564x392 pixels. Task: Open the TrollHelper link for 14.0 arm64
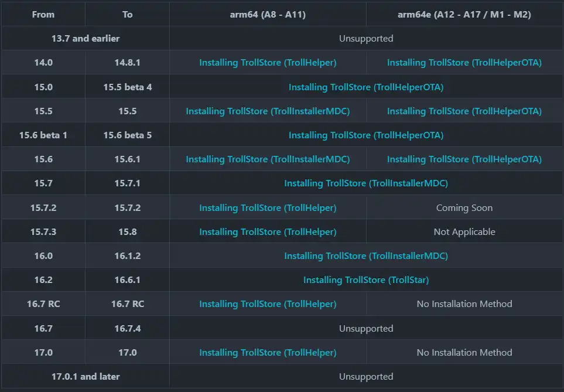pyautogui.click(x=268, y=63)
